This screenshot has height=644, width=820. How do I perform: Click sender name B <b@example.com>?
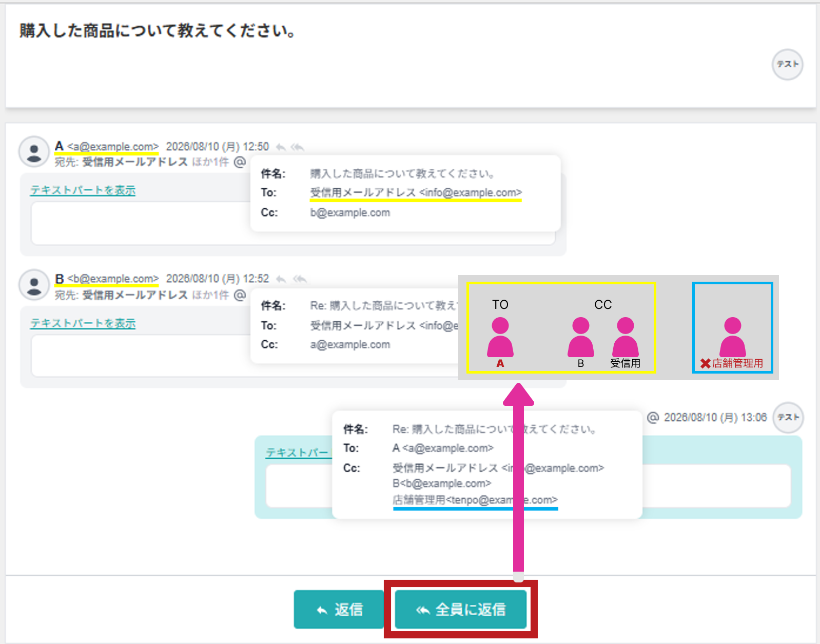(107, 279)
